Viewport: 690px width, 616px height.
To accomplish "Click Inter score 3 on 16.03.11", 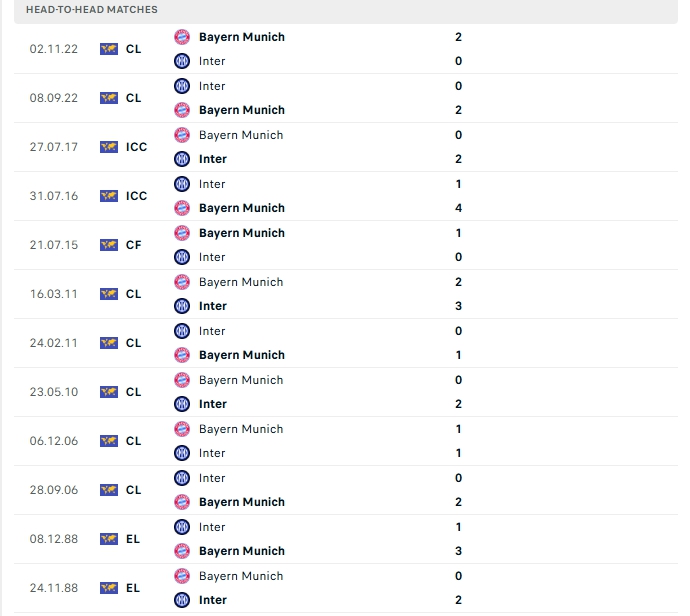I will click(x=459, y=306).
